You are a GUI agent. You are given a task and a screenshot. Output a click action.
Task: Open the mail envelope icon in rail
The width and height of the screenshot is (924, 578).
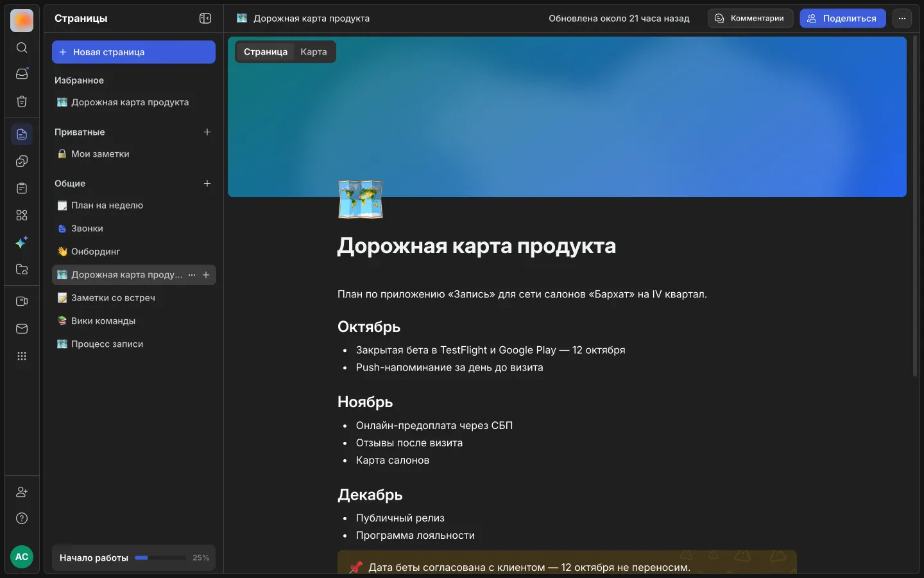(x=22, y=329)
